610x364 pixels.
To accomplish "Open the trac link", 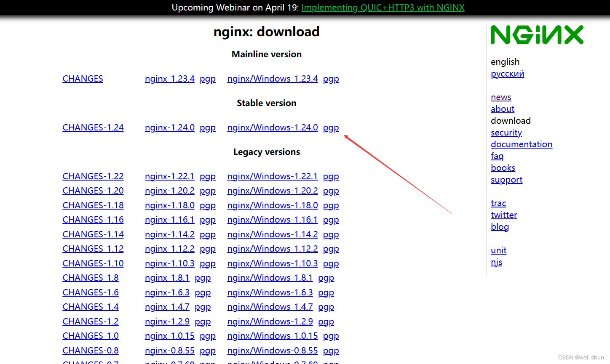I will [x=498, y=203].
